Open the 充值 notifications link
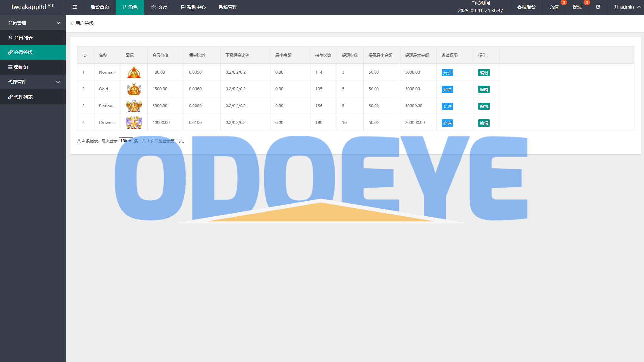644x362 pixels. coord(554,7)
